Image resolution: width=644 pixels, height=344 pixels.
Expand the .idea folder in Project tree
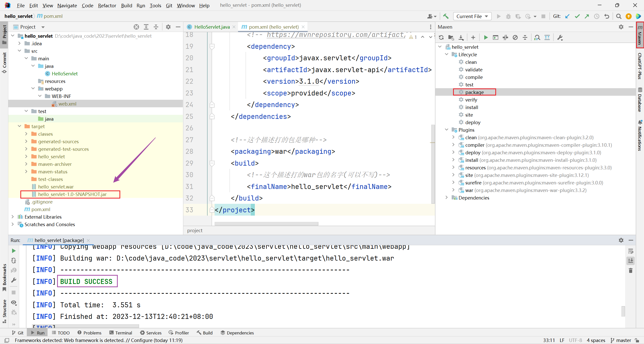[x=19, y=43]
